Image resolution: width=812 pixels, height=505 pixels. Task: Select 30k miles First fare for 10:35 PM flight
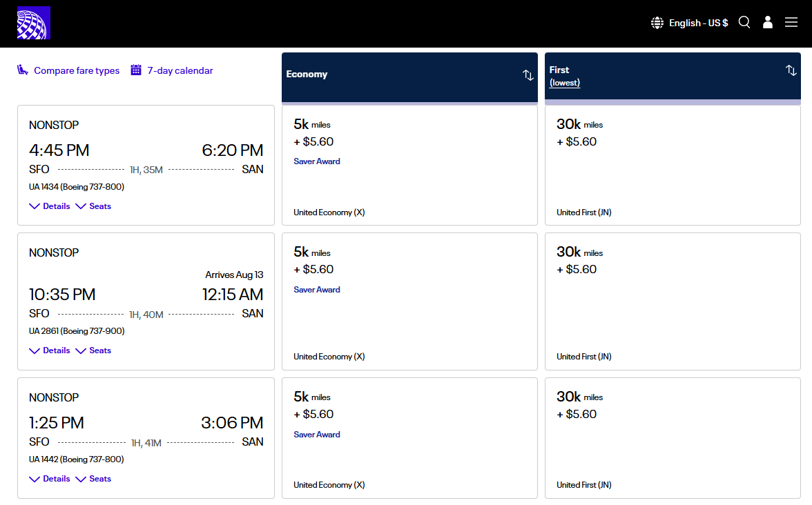coord(673,301)
